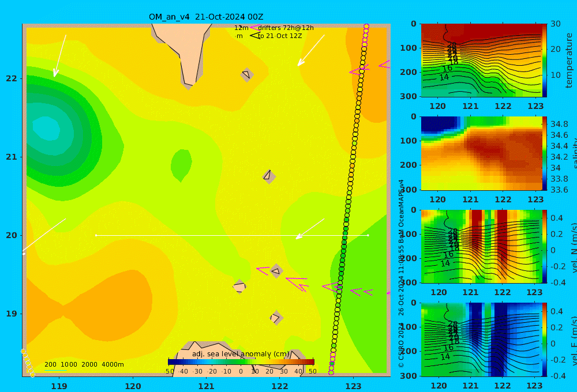Click the white transect line along 20°N
This screenshot has height=392, width=577.
pyautogui.click(x=232, y=235)
